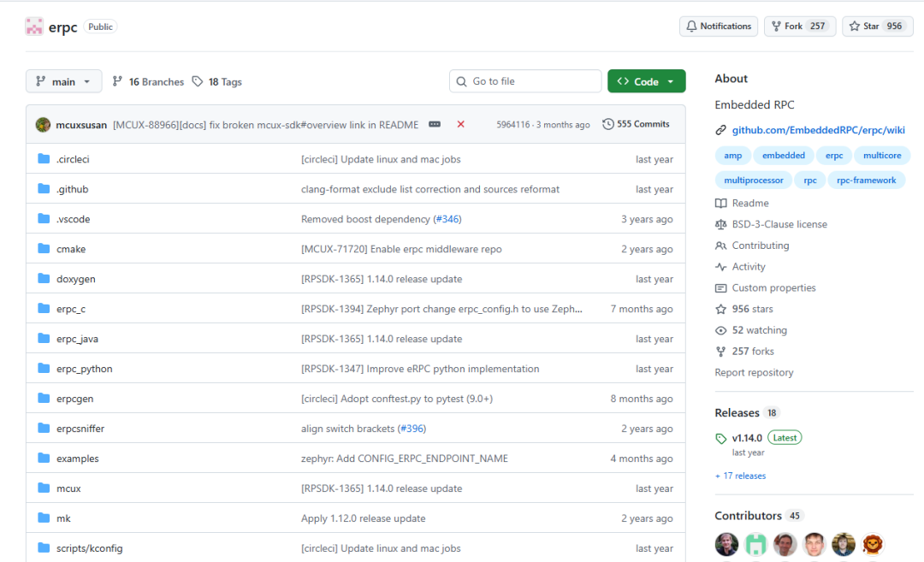Open Custom properties link
Image resolution: width=924 pixels, height=562 pixels.
point(766,288)
